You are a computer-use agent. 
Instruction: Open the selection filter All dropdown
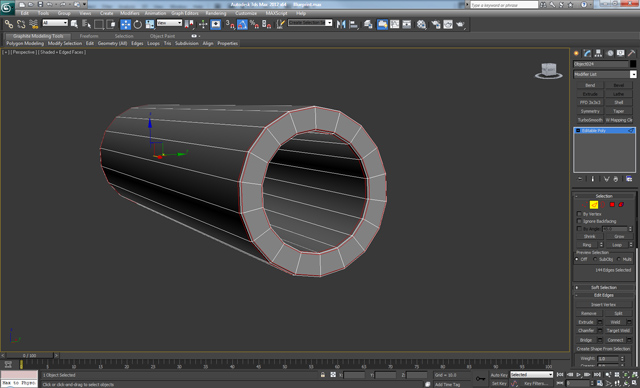coord(55,23)
